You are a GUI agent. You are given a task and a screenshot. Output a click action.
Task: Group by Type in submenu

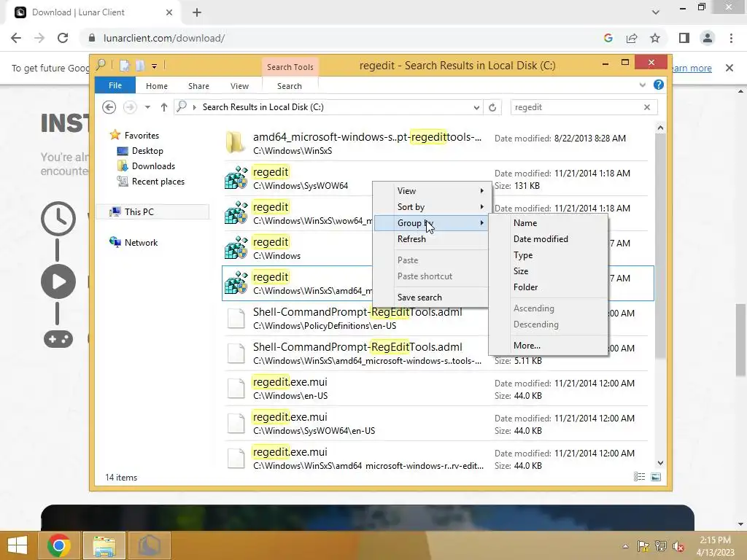click(x=549, y=255)
